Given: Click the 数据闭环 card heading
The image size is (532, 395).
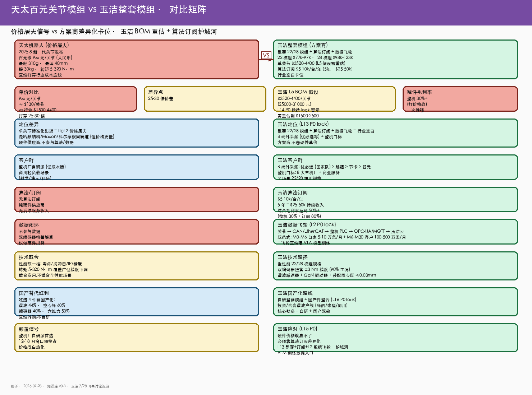Looking at the screenshot, I should (29, 225).
